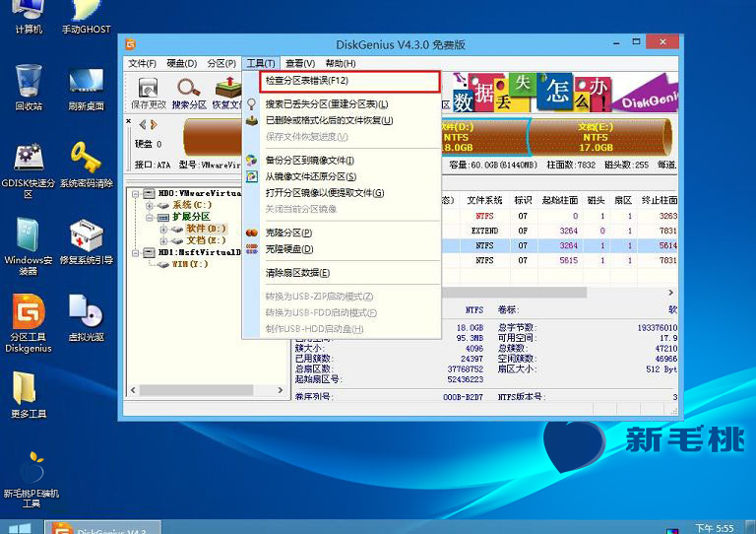Select 软件(D:) in the disk tree
Screen dimensions: 756x534
tap(206, 229)
